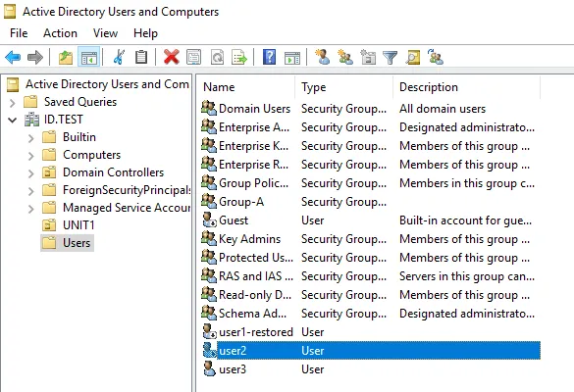574x392 pixels.
Task: Select the Domain Controllers tree node
Action: point(113,172)
